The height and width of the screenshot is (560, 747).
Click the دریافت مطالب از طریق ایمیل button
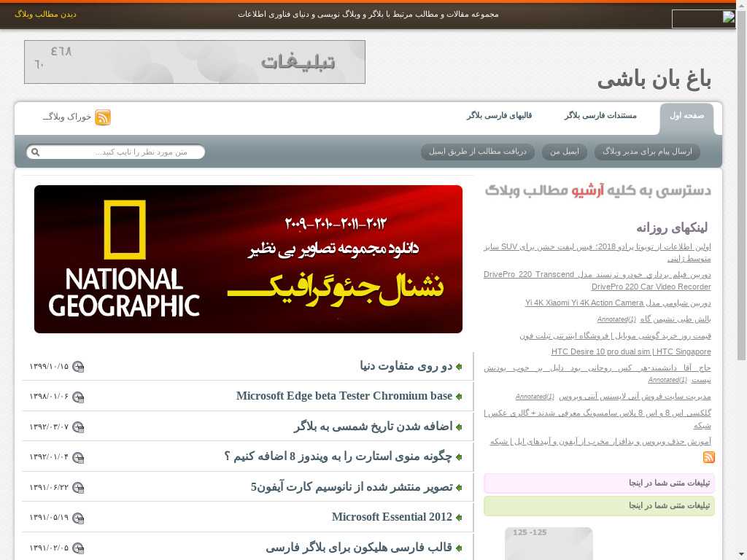[x=477, y=152]
